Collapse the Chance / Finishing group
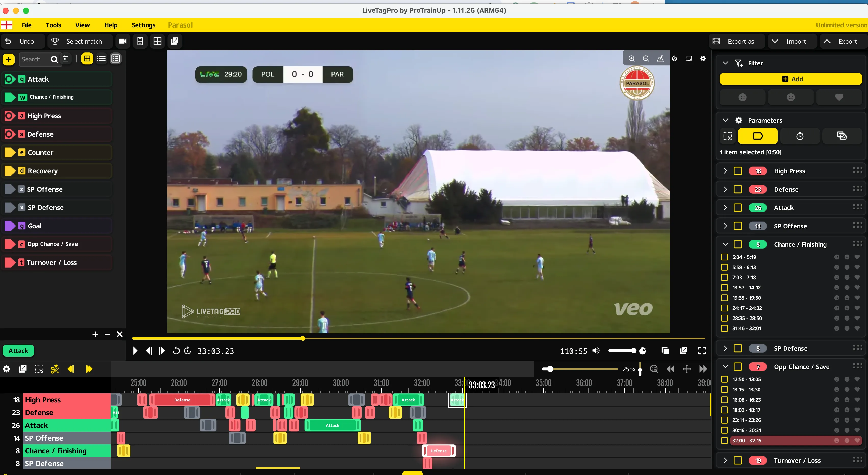The width and height of the screenshot is (868, 475). (725, 244)
